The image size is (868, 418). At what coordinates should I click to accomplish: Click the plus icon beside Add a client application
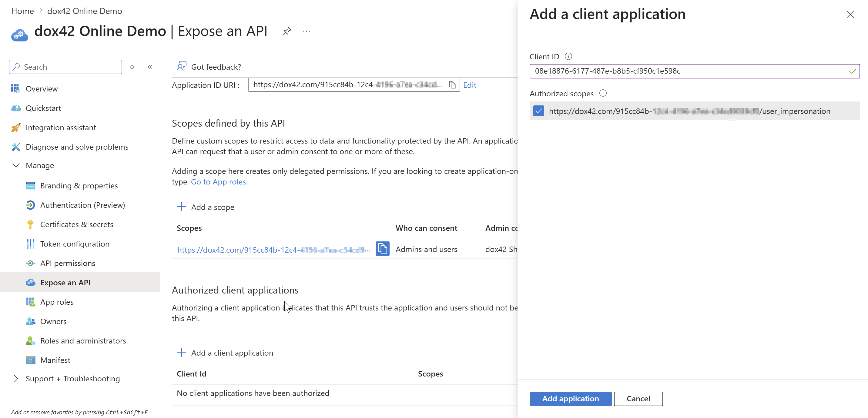click(181, 352)
